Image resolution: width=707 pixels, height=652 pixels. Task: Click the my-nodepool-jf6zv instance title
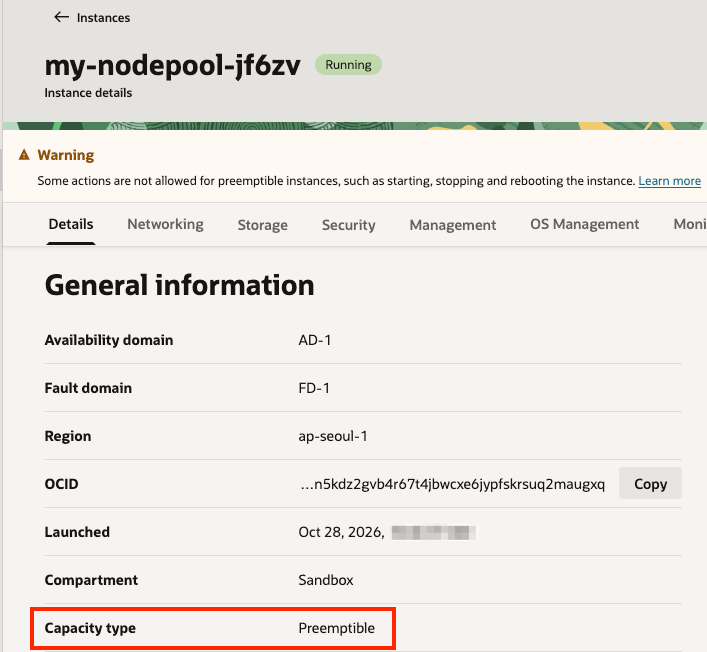[173, 65]
